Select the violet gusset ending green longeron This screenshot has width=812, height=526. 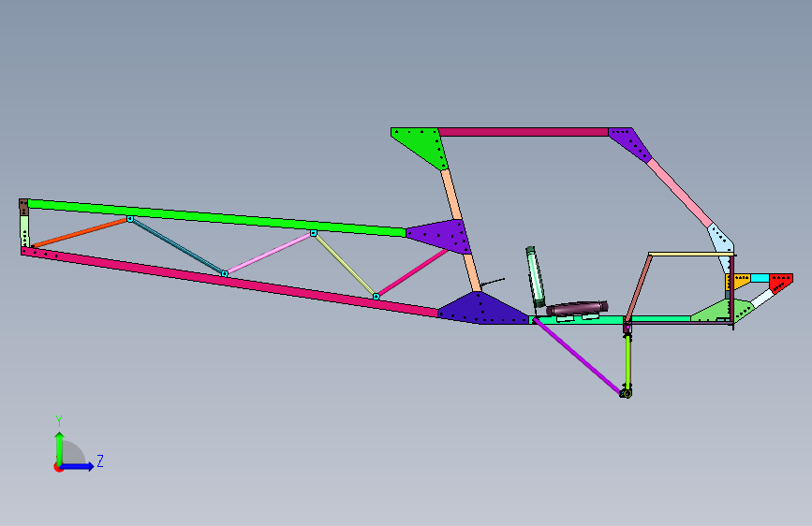441,236
